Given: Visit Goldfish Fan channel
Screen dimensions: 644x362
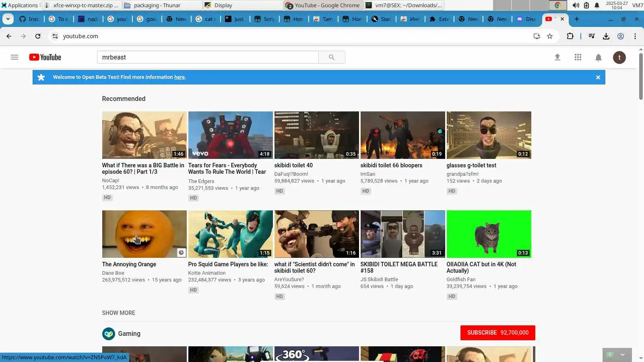Looking at the screenshot, I should [461, 280].
